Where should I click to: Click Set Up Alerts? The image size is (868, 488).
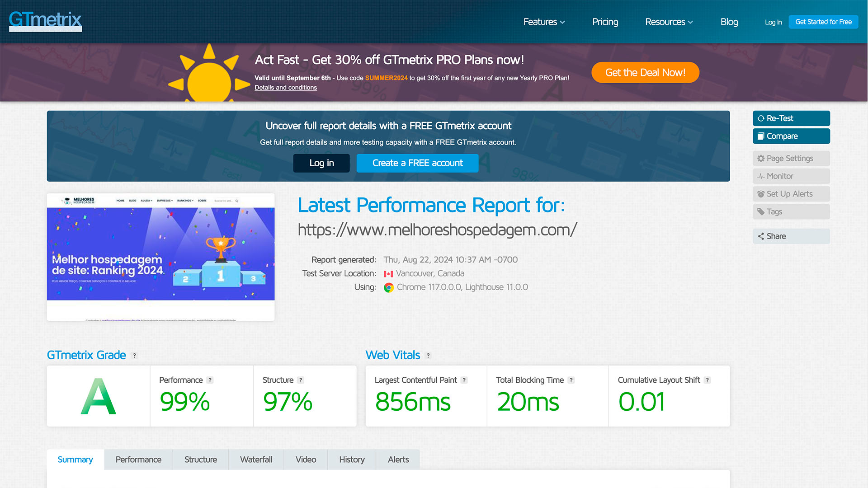791,194
